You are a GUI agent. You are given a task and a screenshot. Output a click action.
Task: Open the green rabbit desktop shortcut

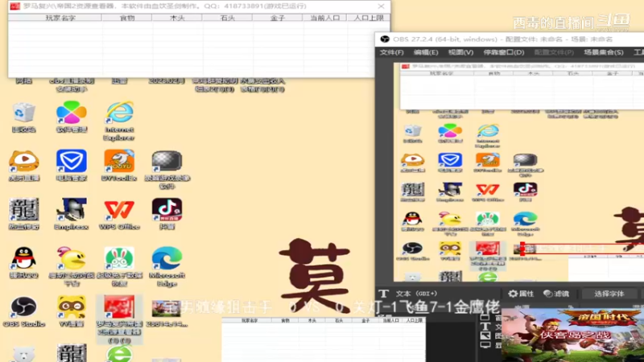coord(119,257)
